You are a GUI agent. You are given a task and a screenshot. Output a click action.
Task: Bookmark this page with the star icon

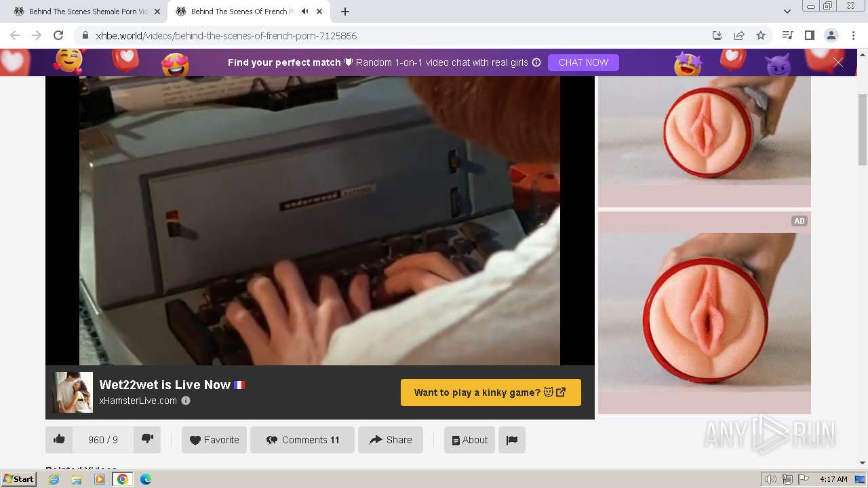tap(761, 35)
